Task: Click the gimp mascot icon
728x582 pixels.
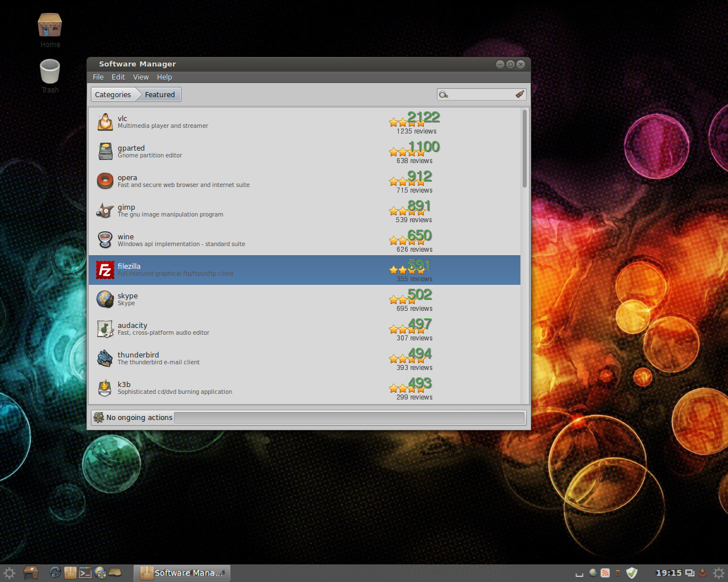Action: 105,210
